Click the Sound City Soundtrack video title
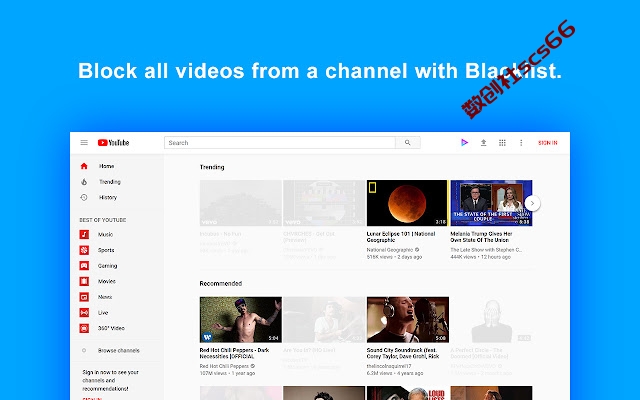 [x=403, y=353]
